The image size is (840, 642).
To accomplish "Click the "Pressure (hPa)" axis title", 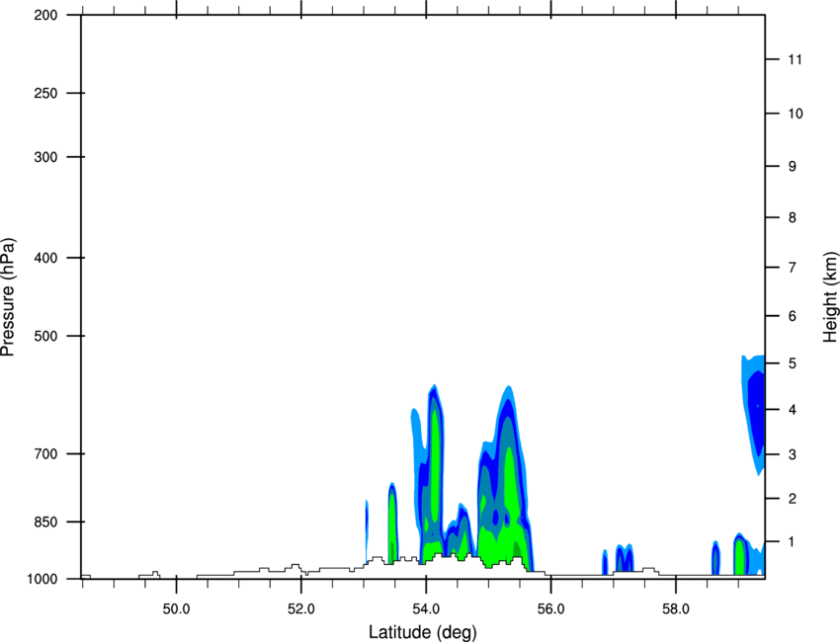I will [8, 296].
